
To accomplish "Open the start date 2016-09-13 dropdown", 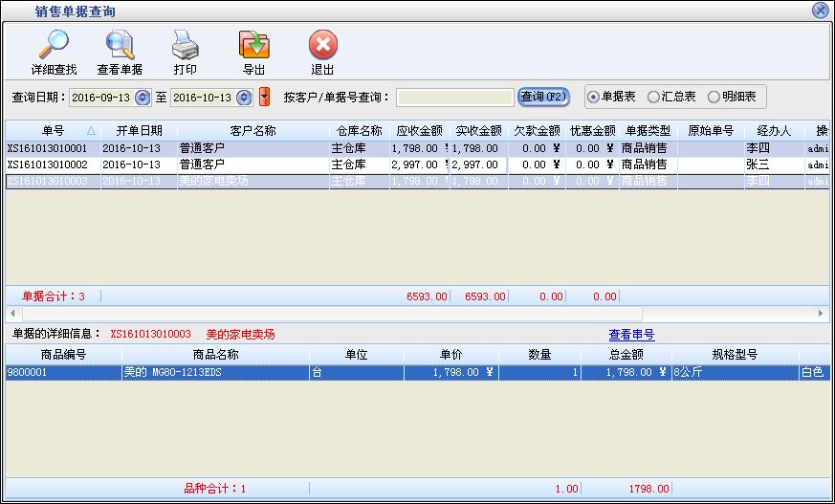I will click(143, 97).
